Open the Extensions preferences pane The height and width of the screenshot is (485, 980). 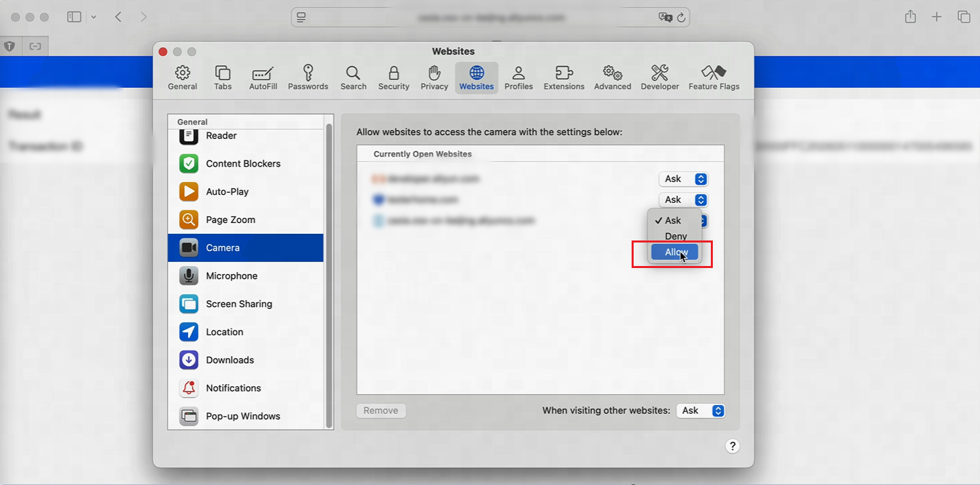coord(564,78)
